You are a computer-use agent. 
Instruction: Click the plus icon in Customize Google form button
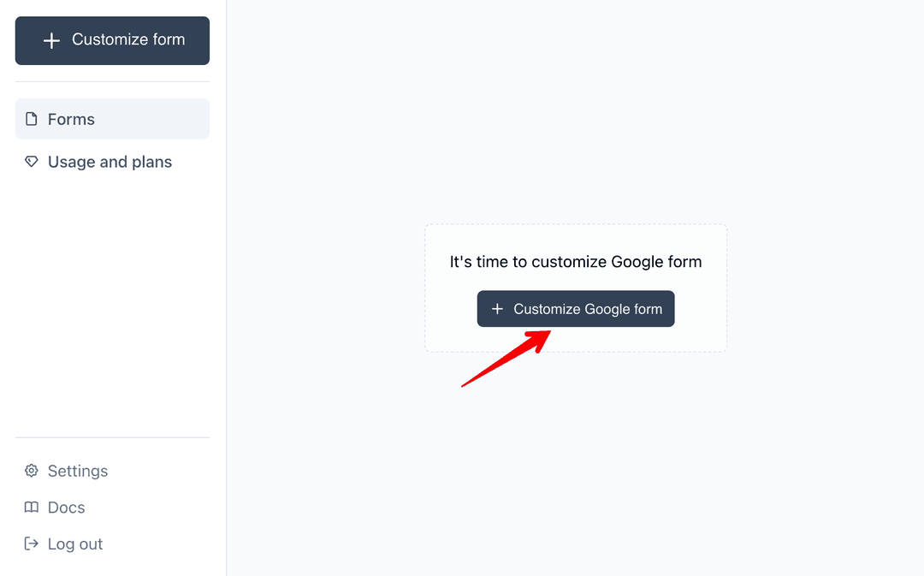[497, 309]
